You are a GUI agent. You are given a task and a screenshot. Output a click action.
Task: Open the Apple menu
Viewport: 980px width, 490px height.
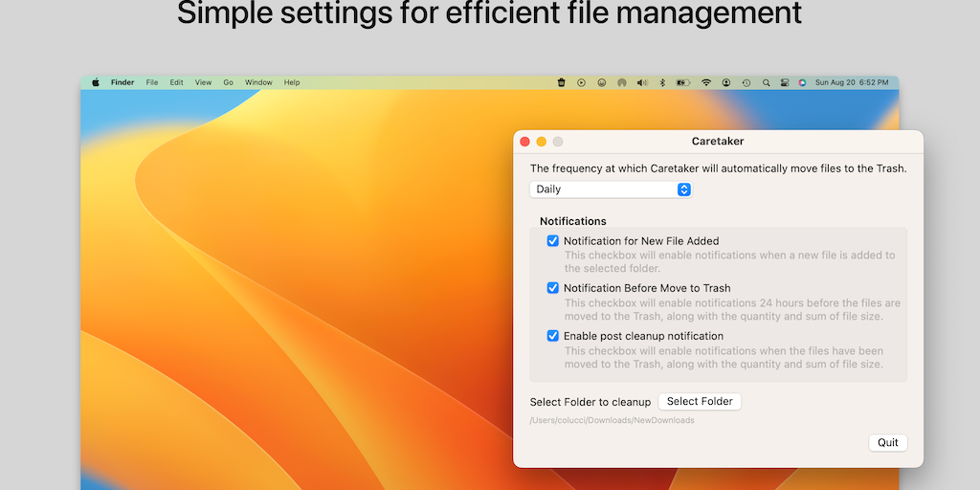(96, 83)
